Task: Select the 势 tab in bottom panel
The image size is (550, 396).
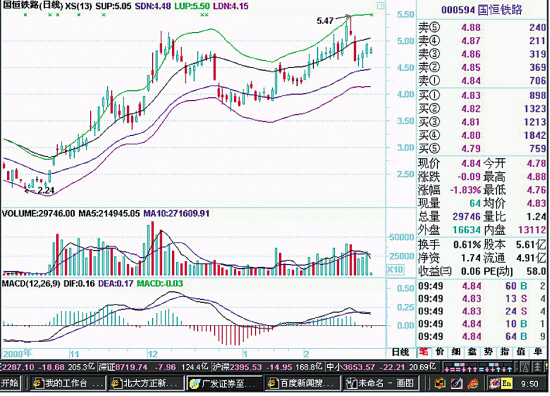Action: [x=489, y=352]
